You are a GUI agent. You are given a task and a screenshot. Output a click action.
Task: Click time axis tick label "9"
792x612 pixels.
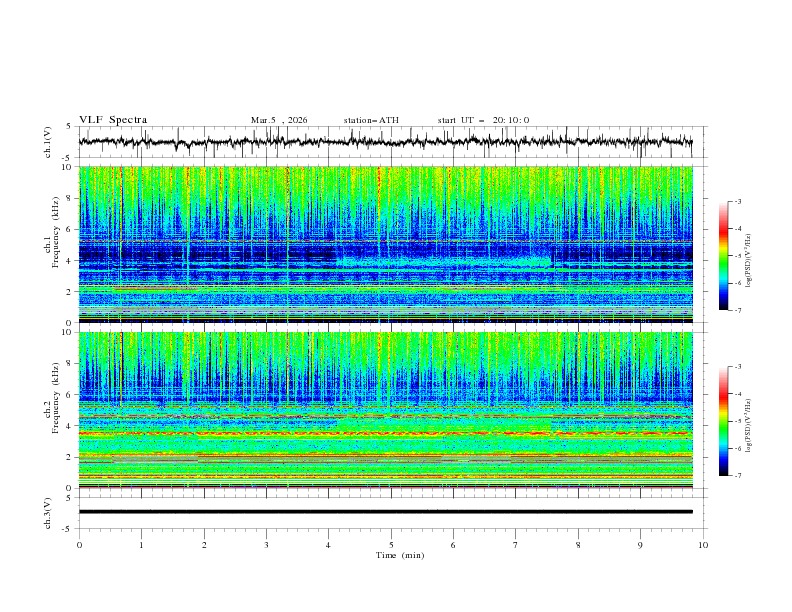click(x=640, y=545)
